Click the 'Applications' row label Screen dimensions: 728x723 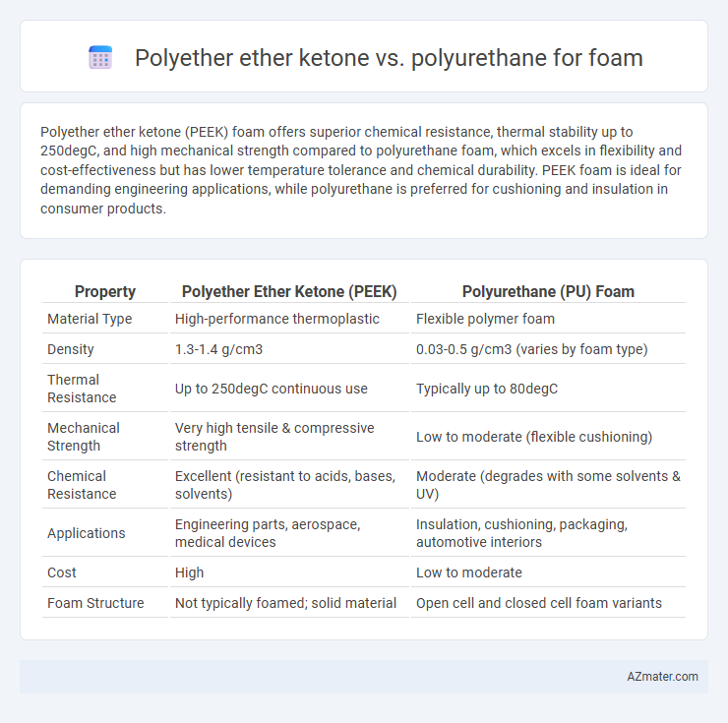click(x=87, y=533)
